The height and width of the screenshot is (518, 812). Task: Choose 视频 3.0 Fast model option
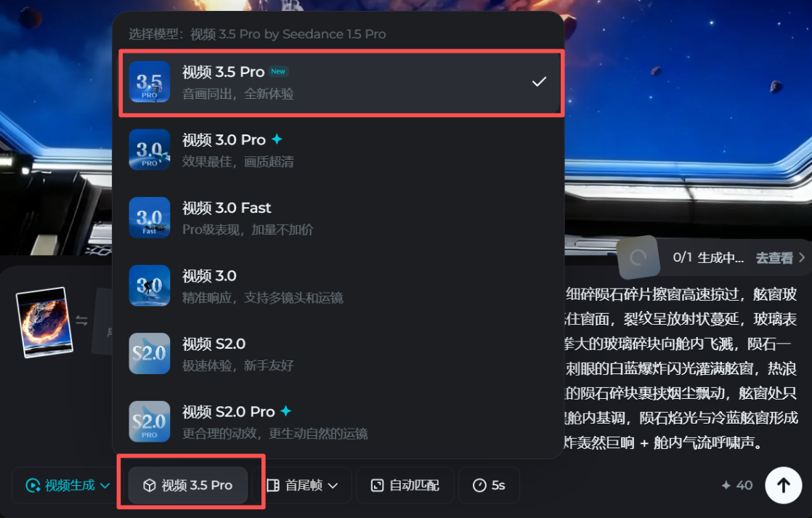pos(338,217)
